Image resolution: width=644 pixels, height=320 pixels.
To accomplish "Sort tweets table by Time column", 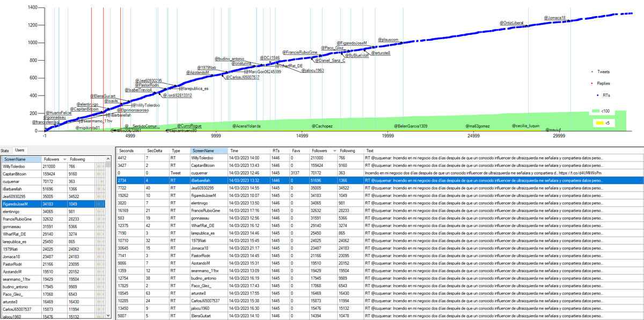I will coord(250,151).
